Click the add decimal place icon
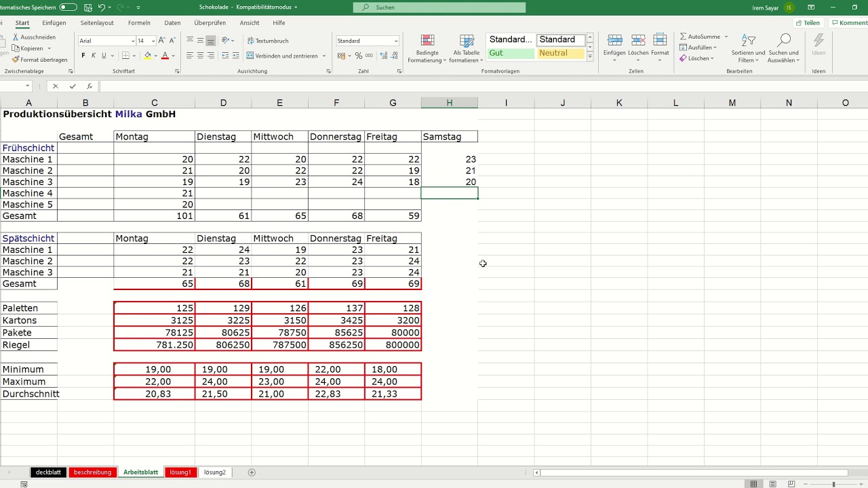 coord(383,56)
